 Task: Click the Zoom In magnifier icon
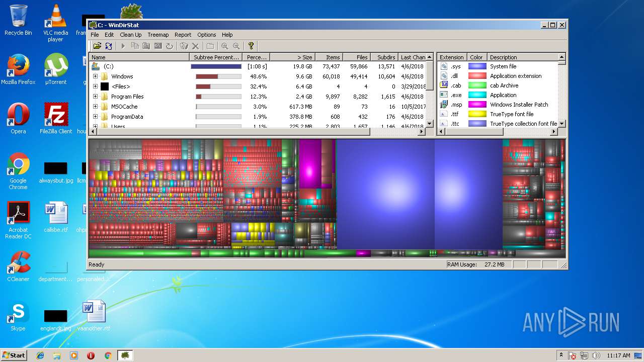coord(224,46)
